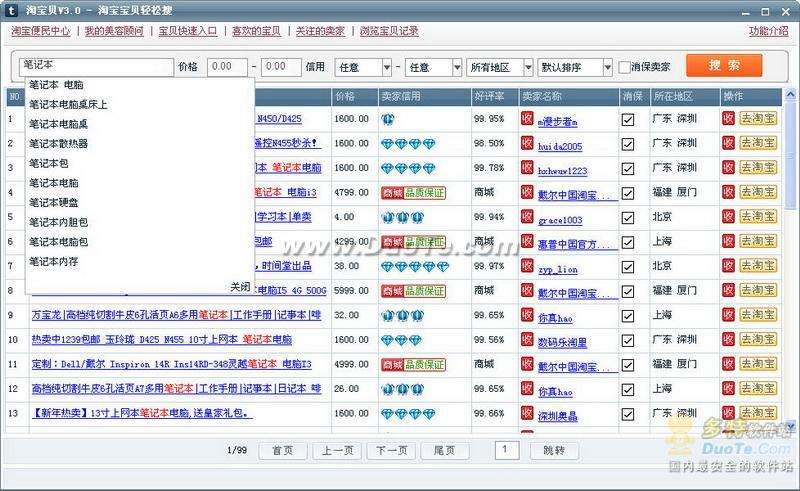Viewport: 800px width, 491px height.
Task: Toggle the 消保 checkbox in row 1
Action: click(628, 119)
